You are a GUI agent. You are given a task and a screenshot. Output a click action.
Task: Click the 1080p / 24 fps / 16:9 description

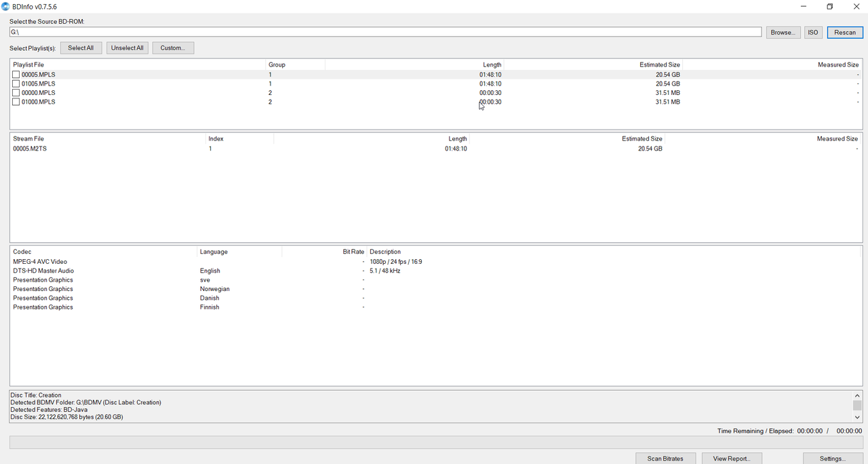pyautogui.click(x=395, y=262)
